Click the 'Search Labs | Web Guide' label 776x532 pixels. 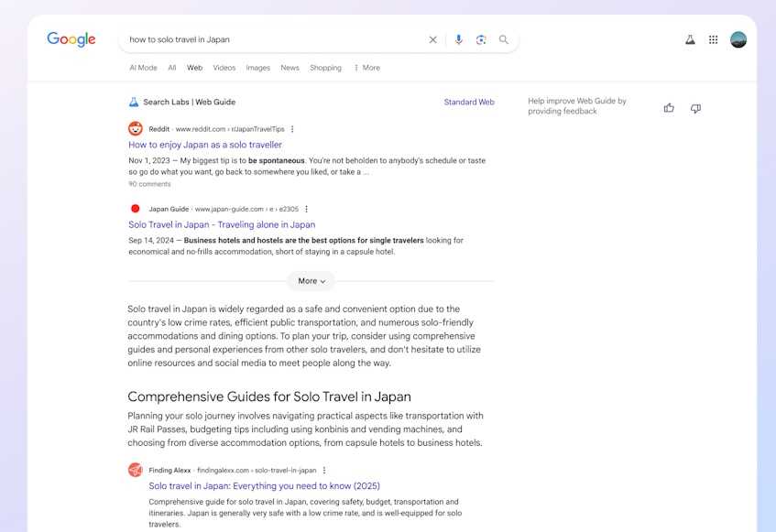(x=189, y=102)
